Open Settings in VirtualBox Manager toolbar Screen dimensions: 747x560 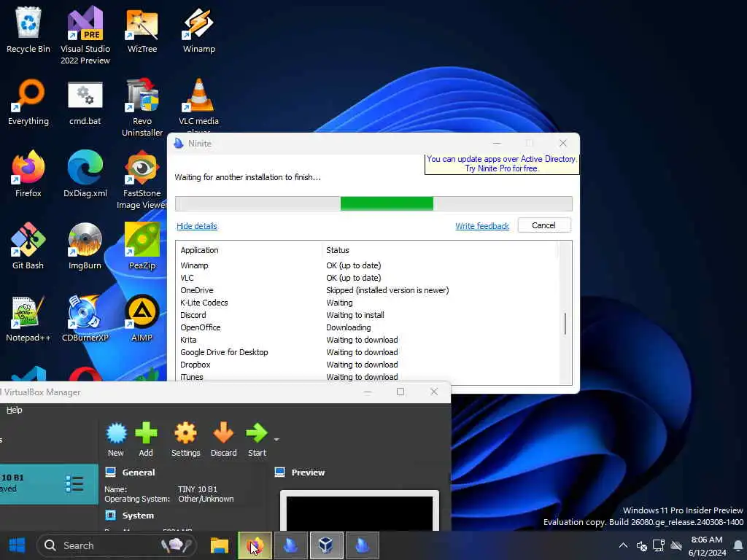pyautogui.click(x=185, y=440)
